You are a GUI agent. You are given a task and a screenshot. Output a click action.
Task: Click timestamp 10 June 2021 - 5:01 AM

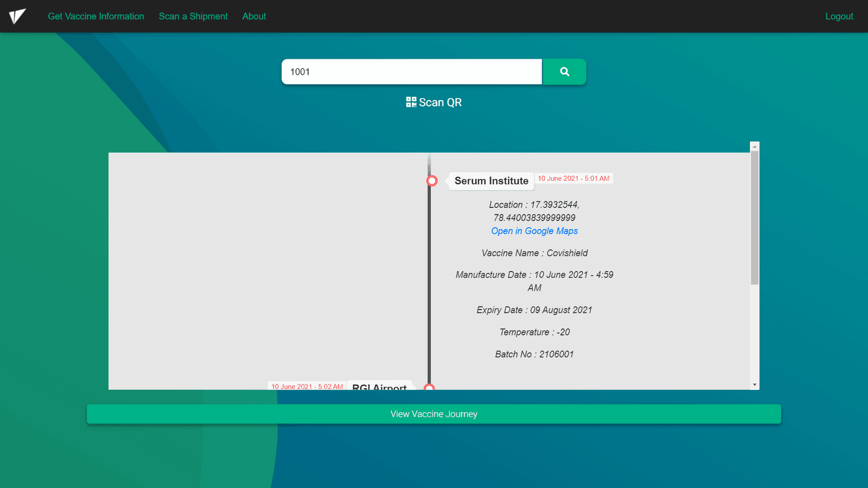click(574, 178)
